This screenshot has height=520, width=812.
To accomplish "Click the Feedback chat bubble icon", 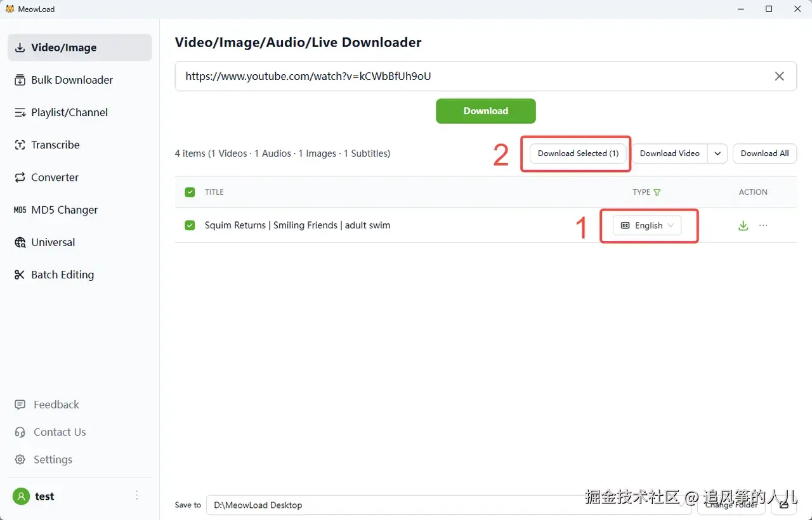I will [x=20, y=405].
